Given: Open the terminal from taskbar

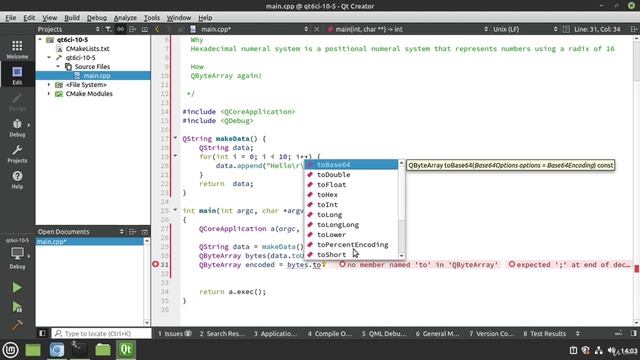Looking at the screenshot, I should click(x=79, y=350).
